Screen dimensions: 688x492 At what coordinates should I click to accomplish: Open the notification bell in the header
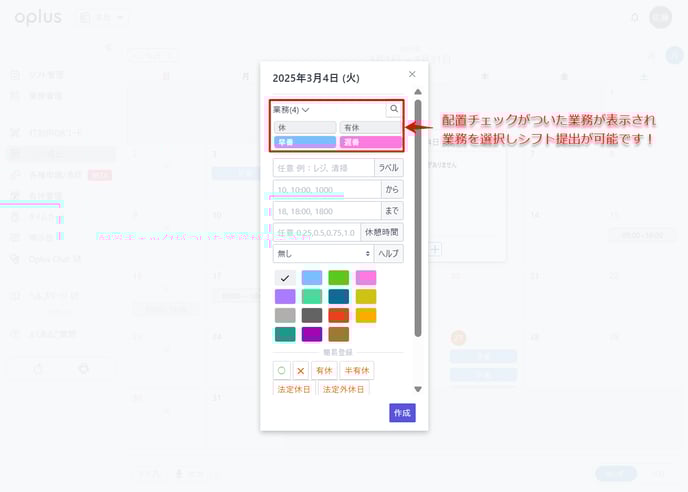[634, 17]
